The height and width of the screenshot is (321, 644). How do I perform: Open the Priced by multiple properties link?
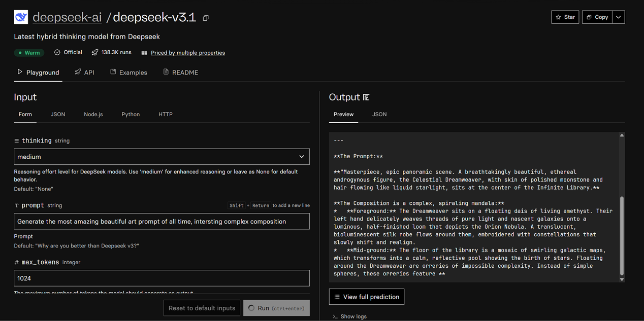coord(188,53)
